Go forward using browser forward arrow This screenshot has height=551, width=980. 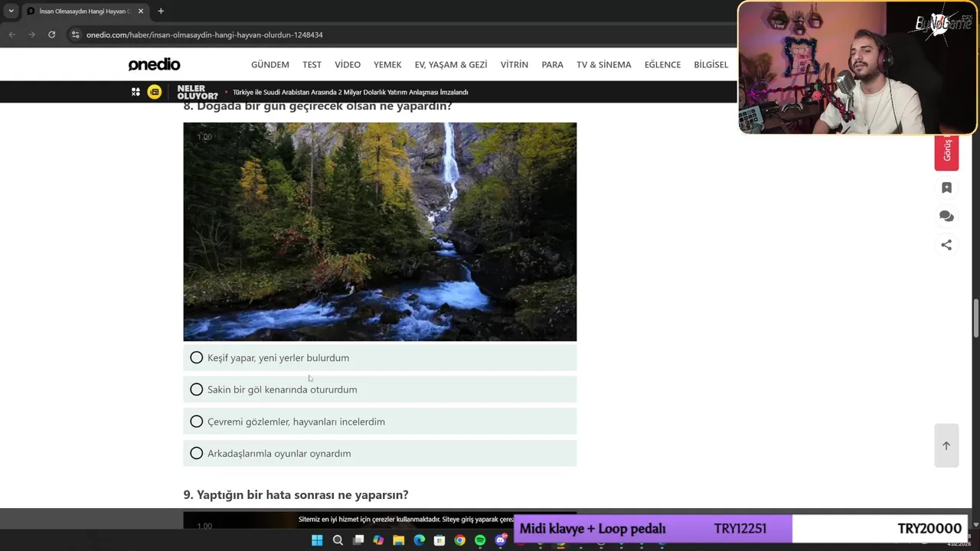[31, 34]
